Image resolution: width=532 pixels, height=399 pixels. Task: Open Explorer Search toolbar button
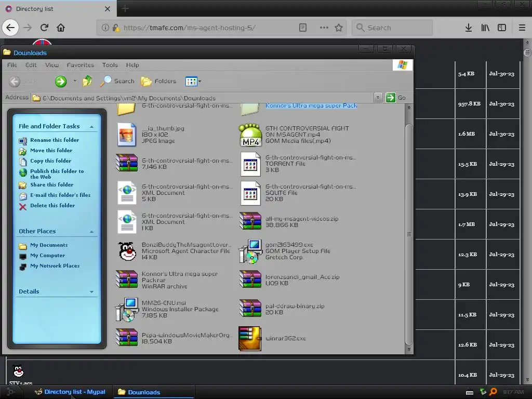tap(118, 81)
